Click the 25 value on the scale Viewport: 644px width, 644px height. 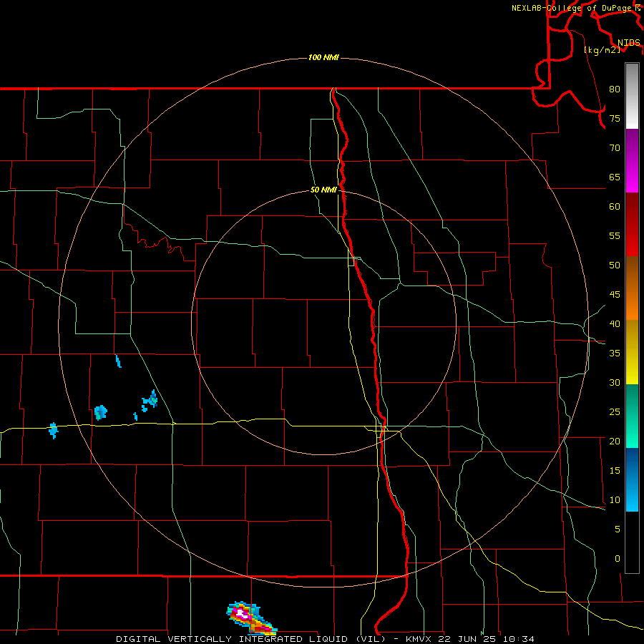tap(615, 412)
